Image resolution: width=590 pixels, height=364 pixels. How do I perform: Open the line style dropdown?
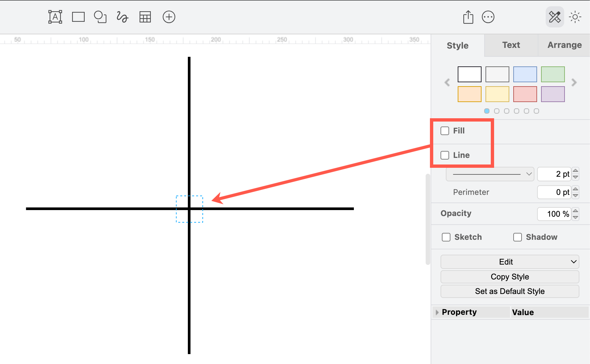(490, 174)
